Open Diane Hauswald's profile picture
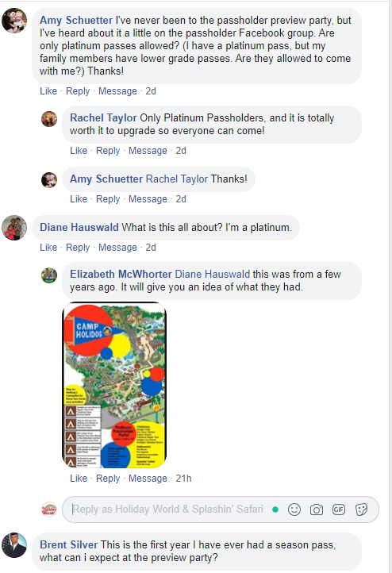This screenshot has width=392, height=573. coord(14,228)
